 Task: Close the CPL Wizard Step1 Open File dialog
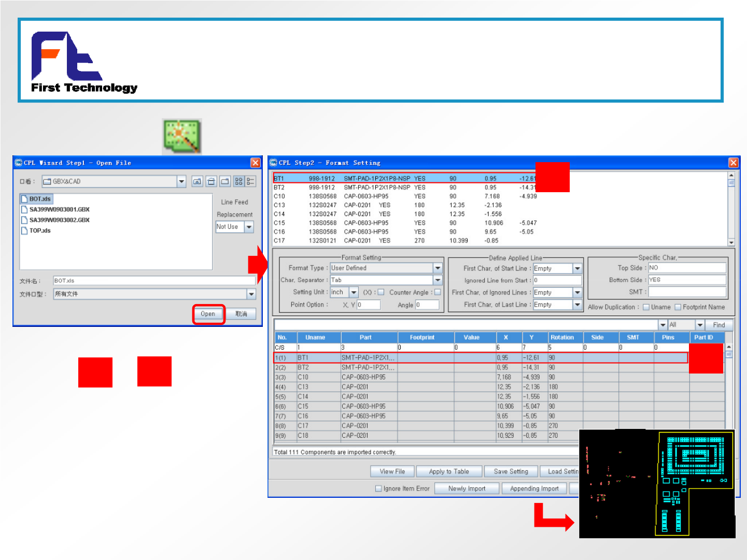(x=256, y=163)
